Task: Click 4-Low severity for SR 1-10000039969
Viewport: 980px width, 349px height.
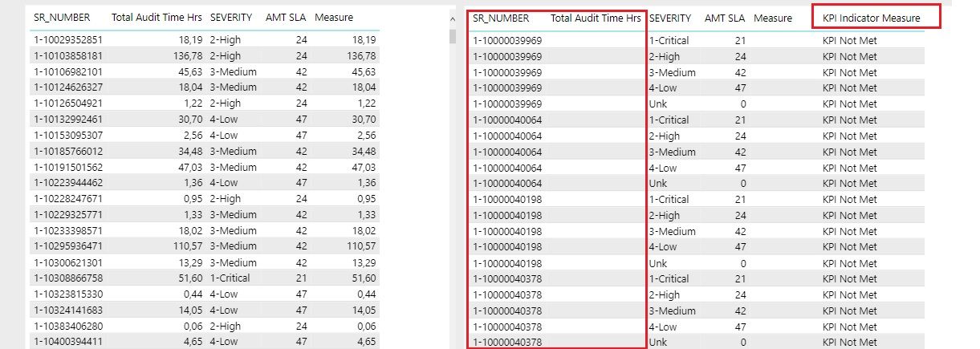Action: coord(663,88)
